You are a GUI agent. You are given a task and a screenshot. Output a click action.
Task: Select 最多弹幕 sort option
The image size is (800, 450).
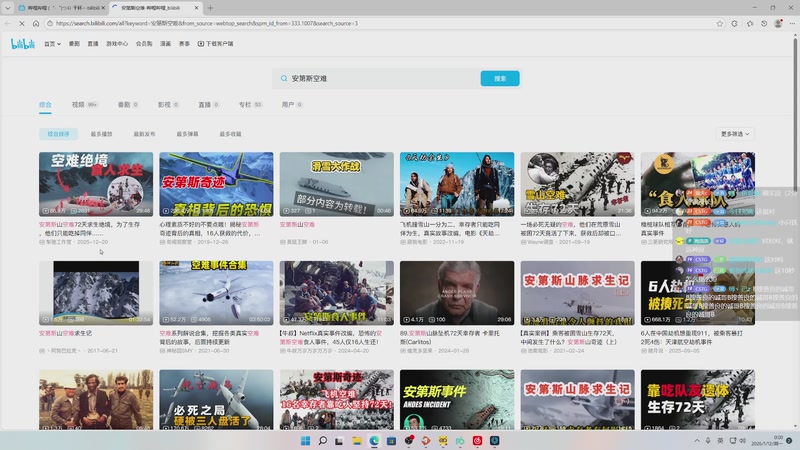[x=187, y=134]
